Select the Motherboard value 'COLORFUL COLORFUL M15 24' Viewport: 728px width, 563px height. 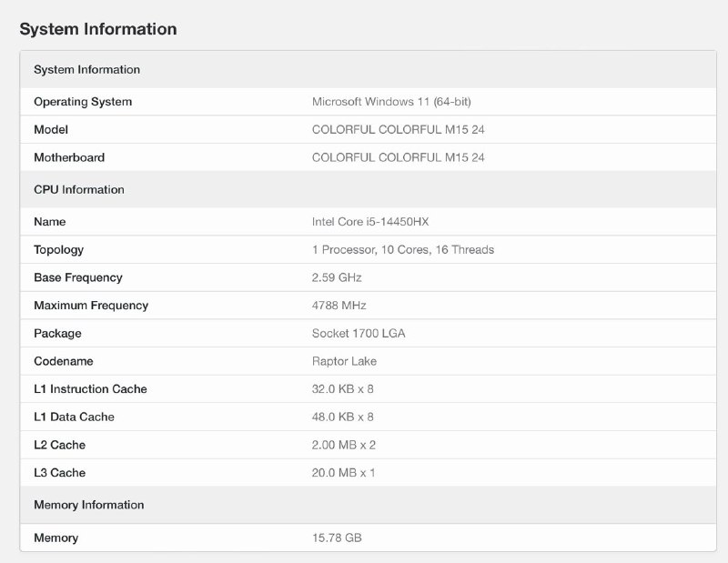pos(398,157)
